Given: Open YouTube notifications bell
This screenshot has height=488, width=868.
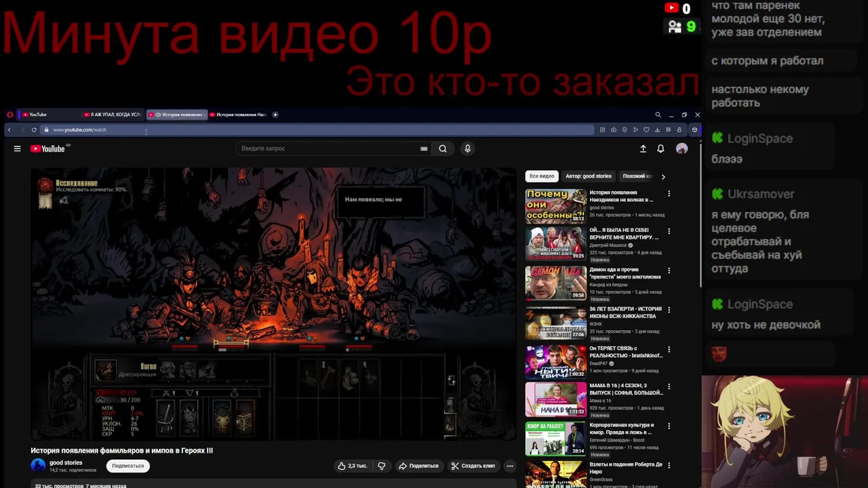Looking at the screenshot, I should pos(660,148).
